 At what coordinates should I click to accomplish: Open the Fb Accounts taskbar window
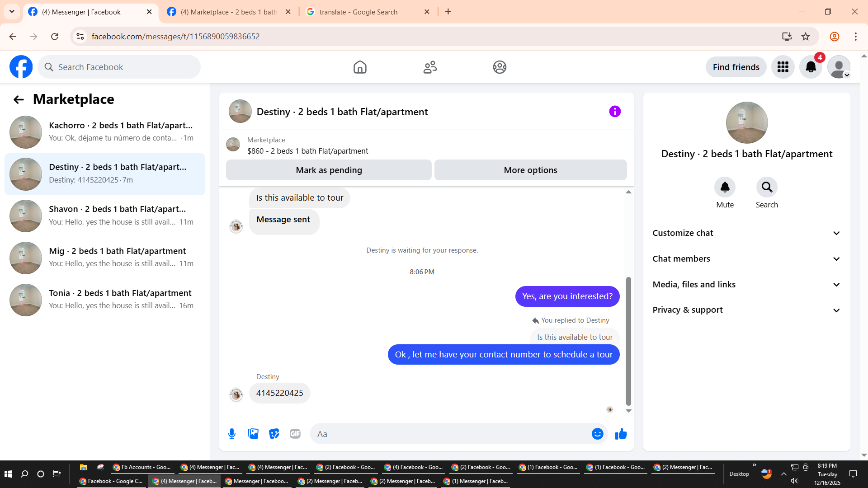142,467
